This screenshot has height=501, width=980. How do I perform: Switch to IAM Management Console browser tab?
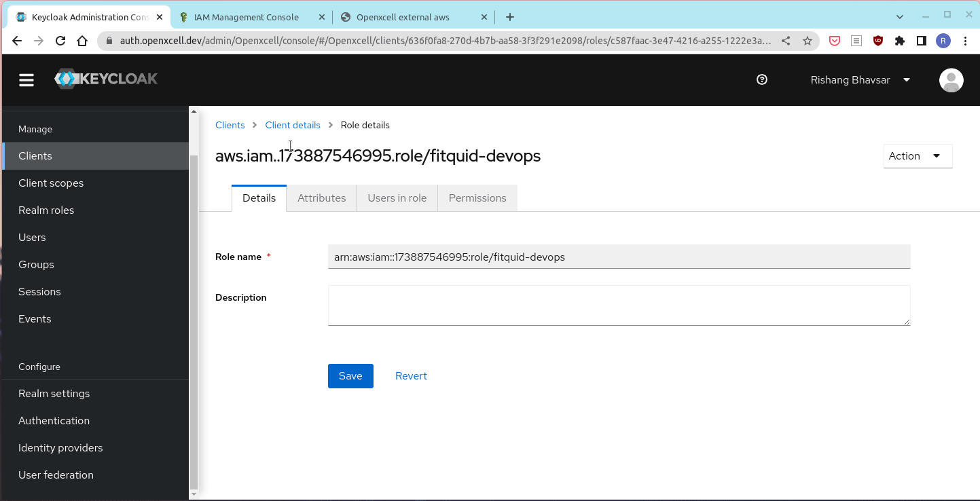click(x=246, y=17)
